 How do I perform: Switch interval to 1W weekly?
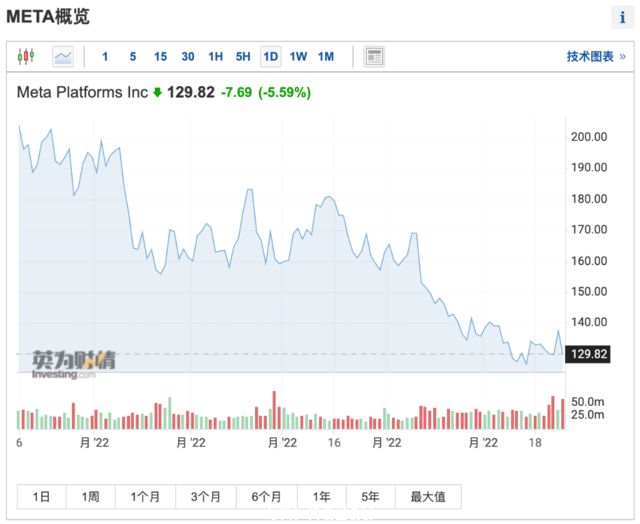pos(298,56)
